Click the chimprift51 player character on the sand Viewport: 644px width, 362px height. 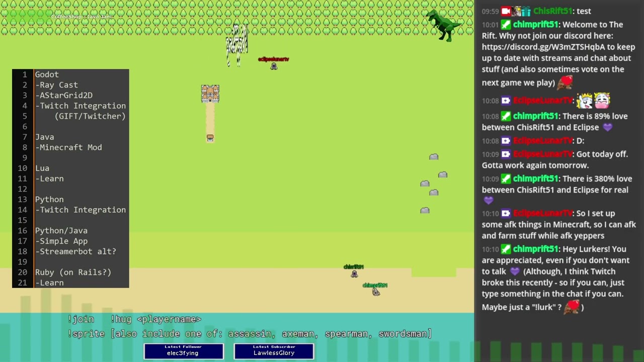click(x=376, y=292)
